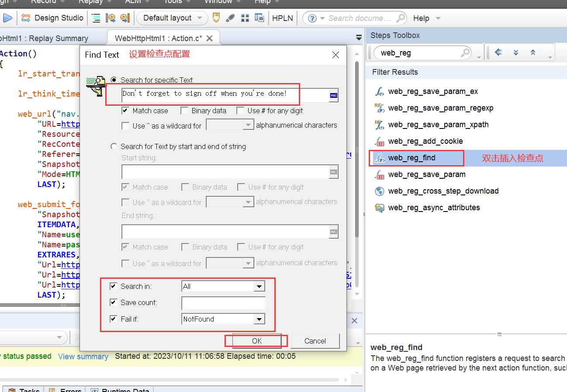
Task: Toggle the enabled Match case checkbox
Action: (125, 111)
